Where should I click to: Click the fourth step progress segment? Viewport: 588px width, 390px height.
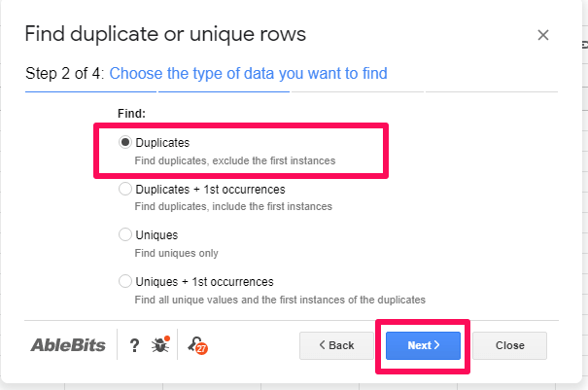click(492, 91)
